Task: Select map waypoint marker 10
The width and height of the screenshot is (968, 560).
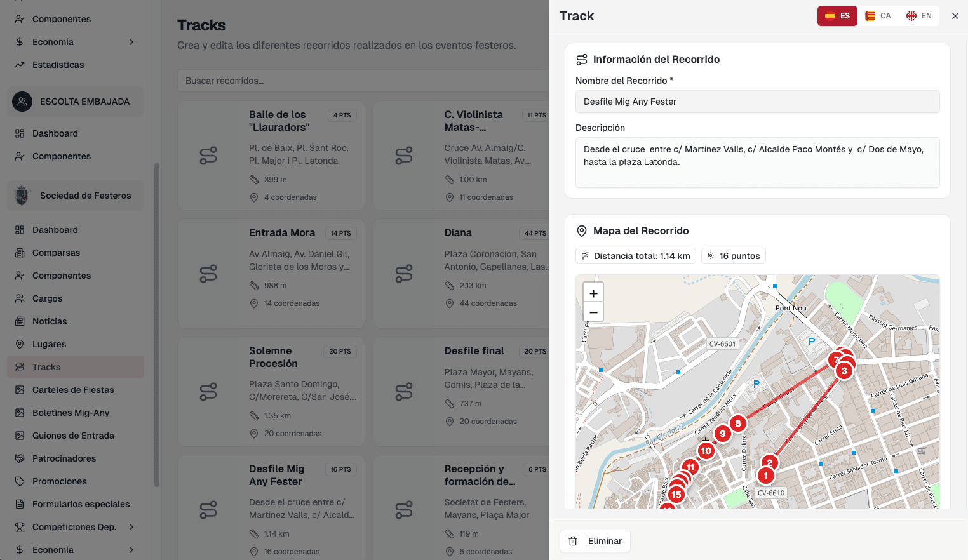Action: (706, 451)
